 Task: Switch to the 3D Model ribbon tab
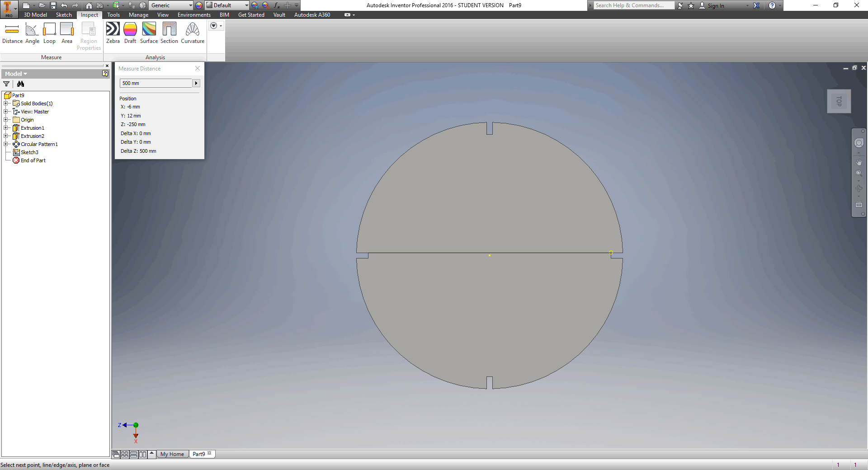click(x=35, y=15)
